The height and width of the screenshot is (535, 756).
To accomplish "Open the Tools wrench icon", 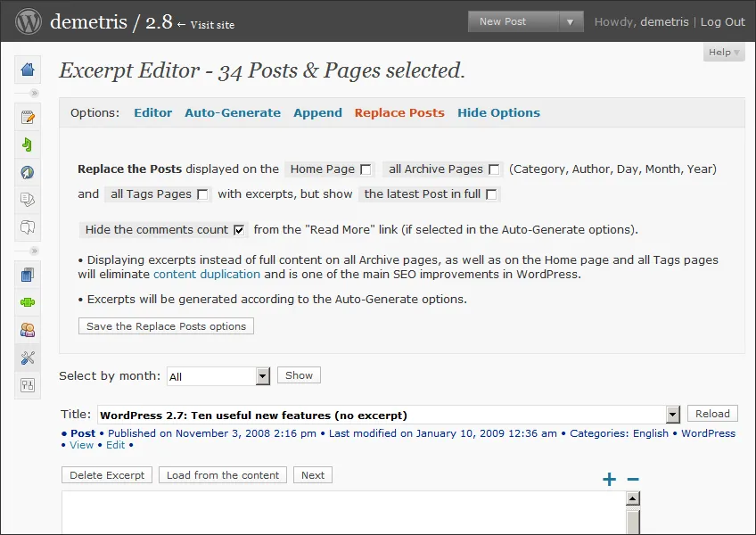I will click(28, 358).
